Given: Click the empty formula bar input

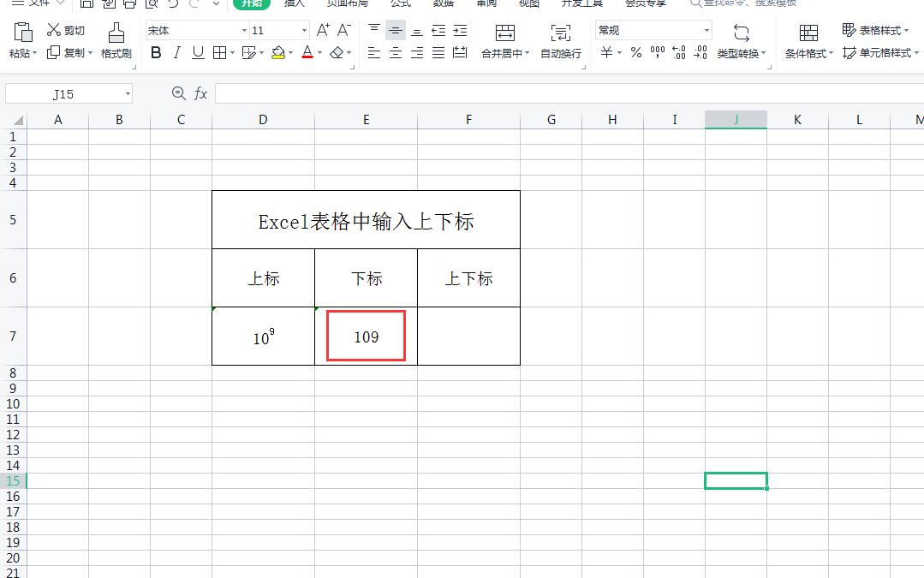Looking at the screenshot, I should click(569, 93).
